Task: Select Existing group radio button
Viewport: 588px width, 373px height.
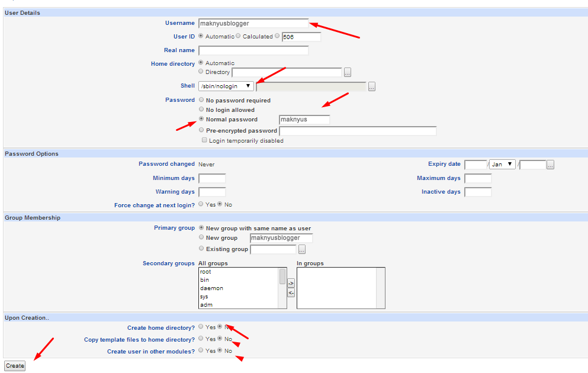Action: [201, 249]
